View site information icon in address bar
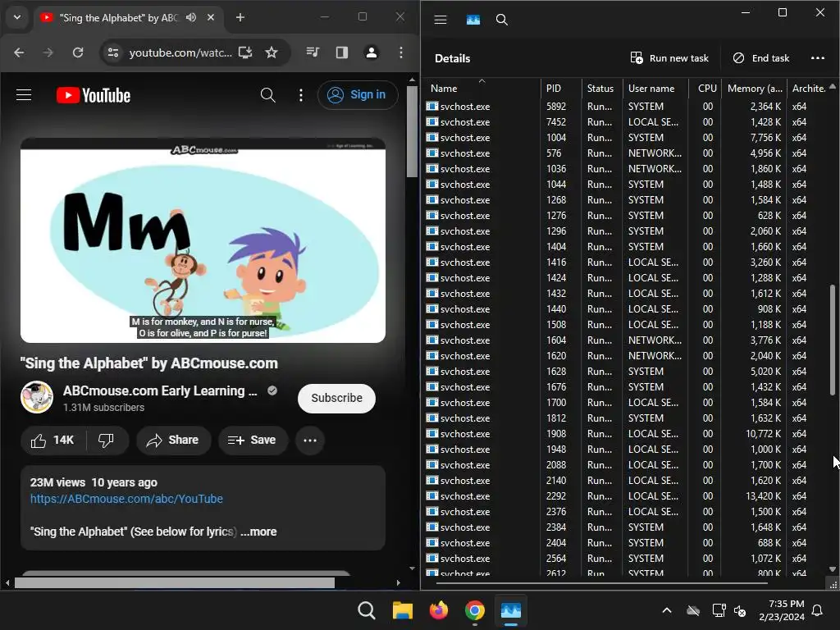 coord(113,52)
